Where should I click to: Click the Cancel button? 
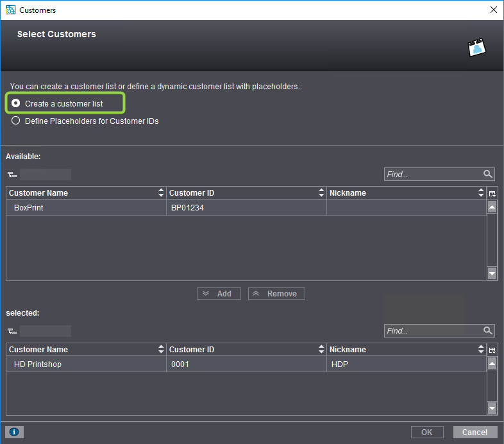point(475,432)
